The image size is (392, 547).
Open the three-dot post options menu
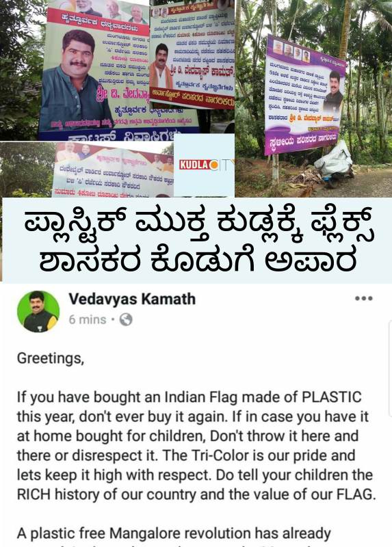[364, 299]
